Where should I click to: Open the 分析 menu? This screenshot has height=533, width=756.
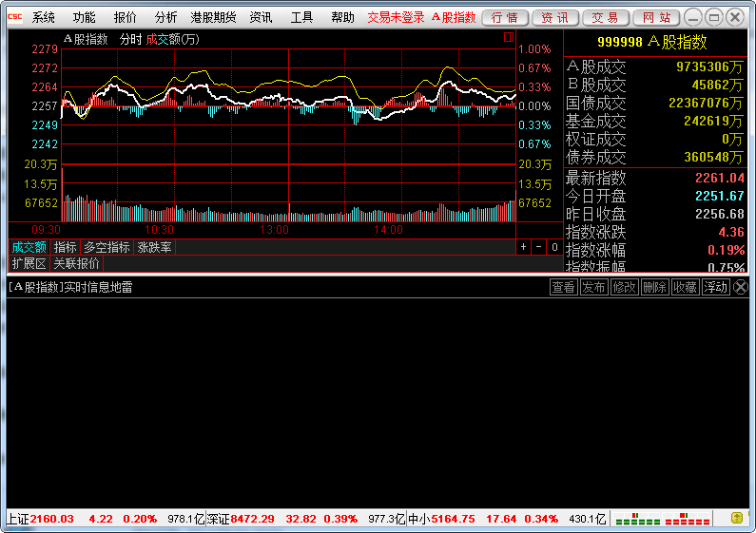click(165, 18)
